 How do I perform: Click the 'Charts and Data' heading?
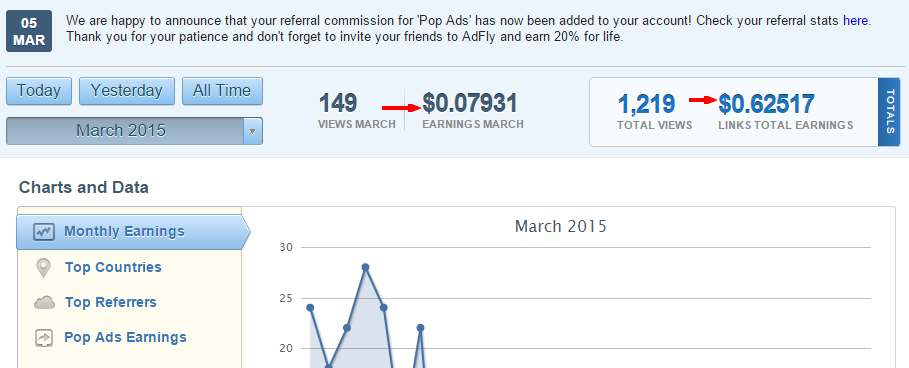(x=83, y=188)
